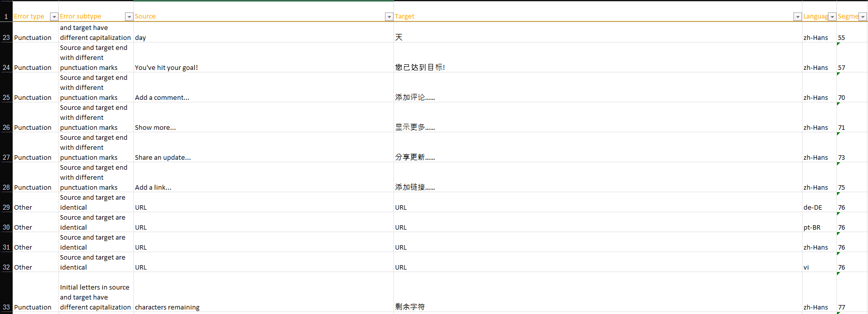Expand the Source column filter arrow
The height and width of the screenshot is (314, 868).
[x=389, y=17]
